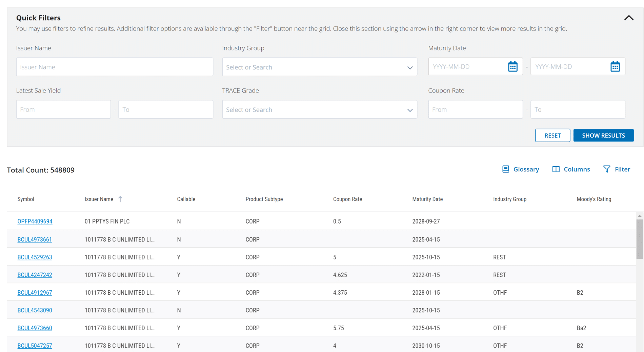Sort by the Coupon Rate column header
Image resolution: width=644 pixels, height=352 pixels.
click(347, 199)
